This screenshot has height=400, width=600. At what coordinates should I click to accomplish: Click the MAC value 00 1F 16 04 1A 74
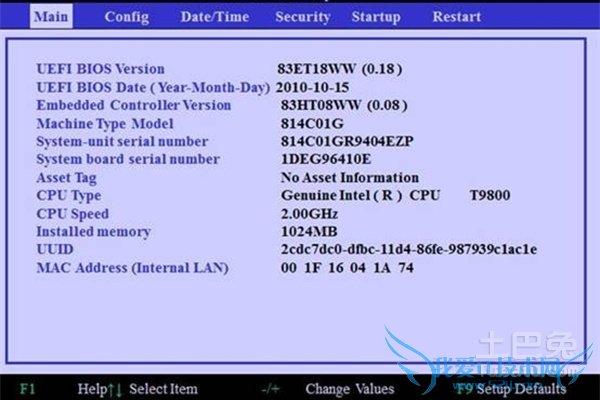pos(347,268)
